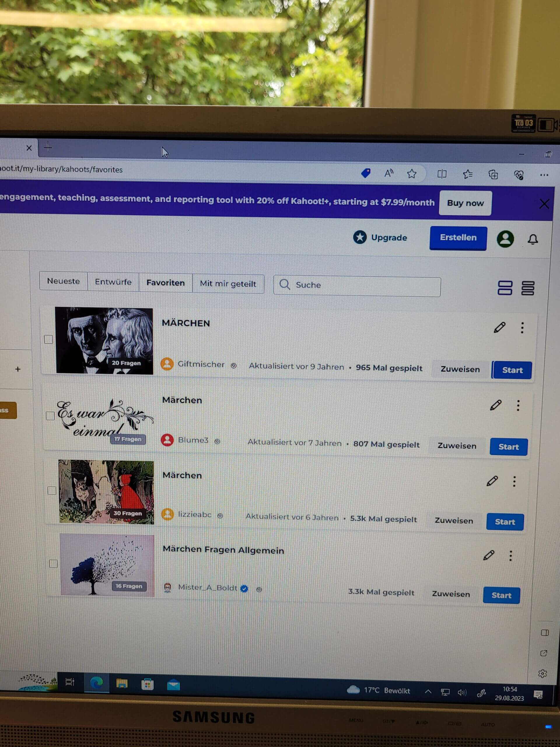Edit the MÄRCHEN kahoot by Giftmischer
Screen dimensions: 560x747
click(x=499, y=327)
